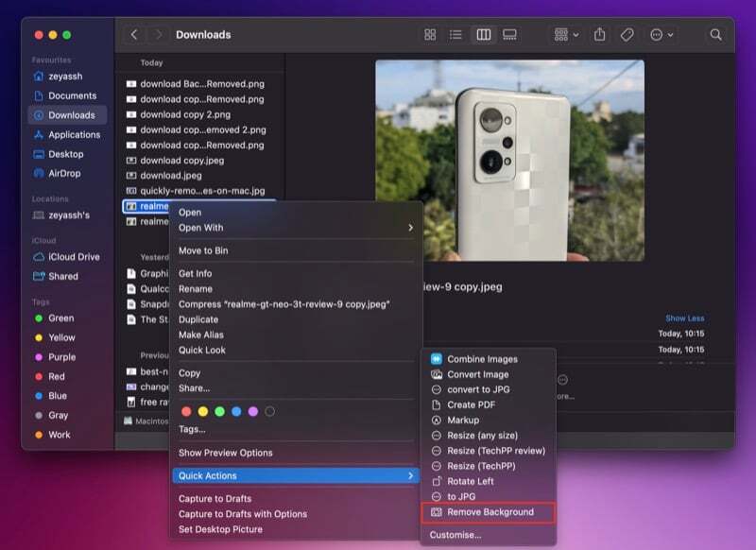Switch Finder to list view

(455, 35)
